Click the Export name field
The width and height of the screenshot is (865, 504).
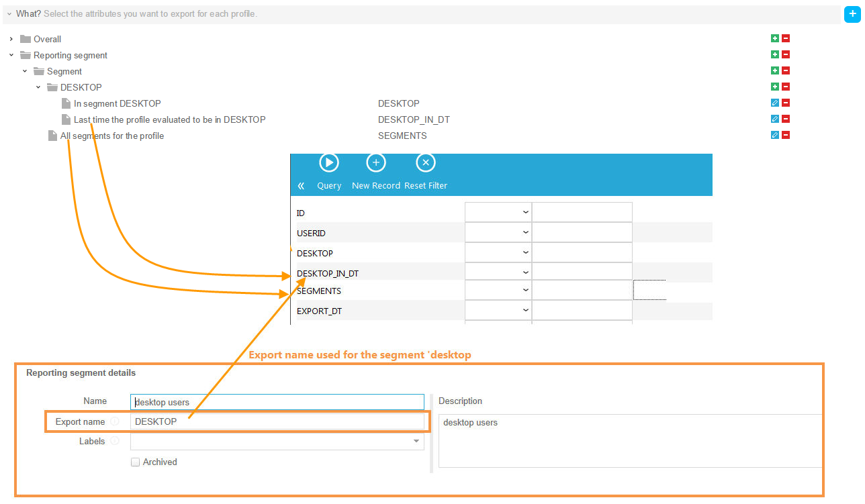pos(277,421)
